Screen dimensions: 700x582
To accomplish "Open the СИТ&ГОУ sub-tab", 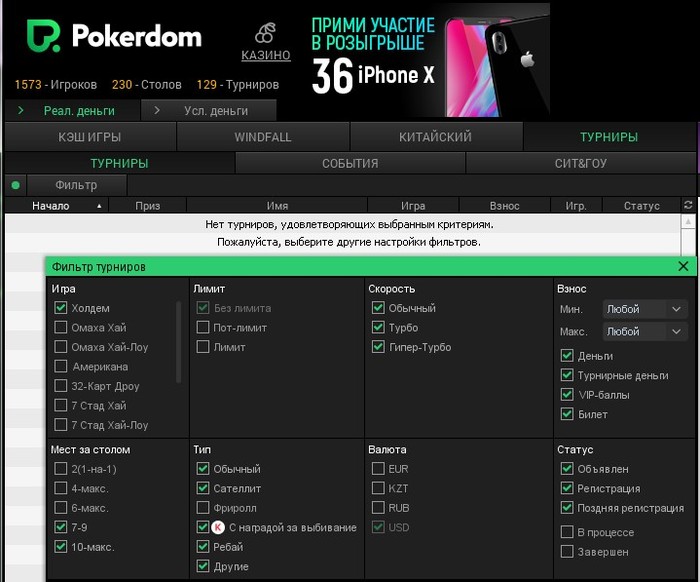I will pyautogui.click(x=580, y=163).
